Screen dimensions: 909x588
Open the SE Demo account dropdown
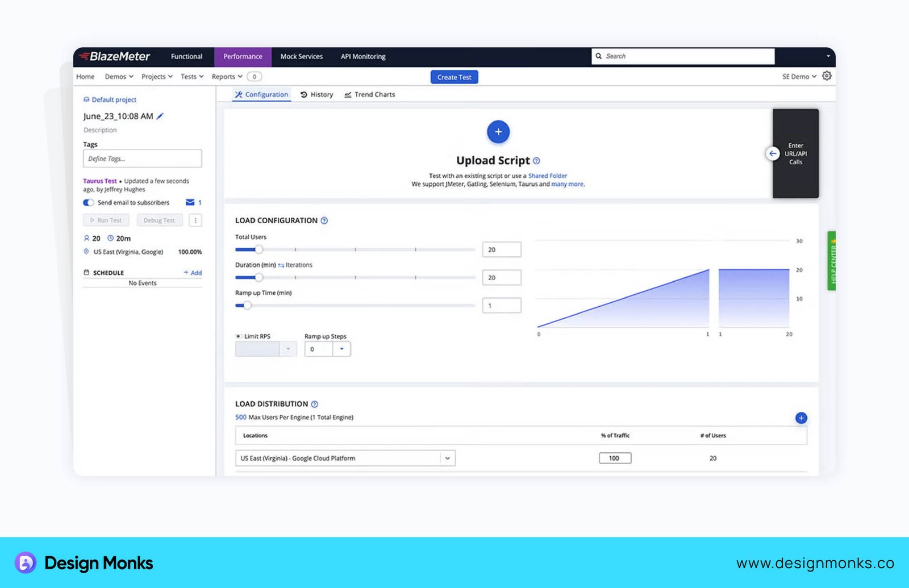tap(799, 77)
